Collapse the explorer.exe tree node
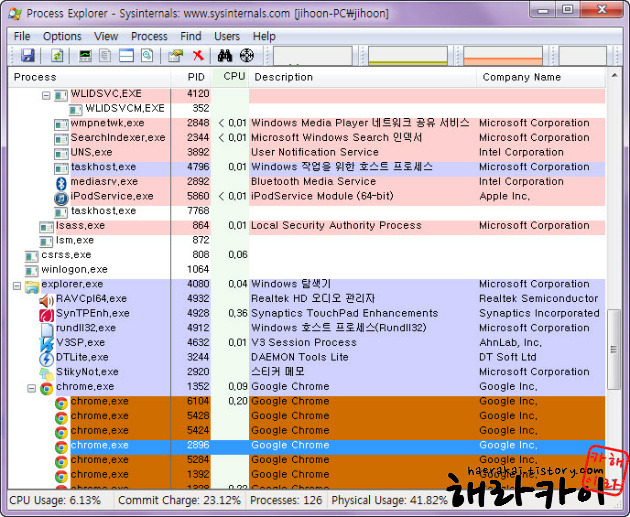This screenshot has width=630, height=517. click(17, 286)
